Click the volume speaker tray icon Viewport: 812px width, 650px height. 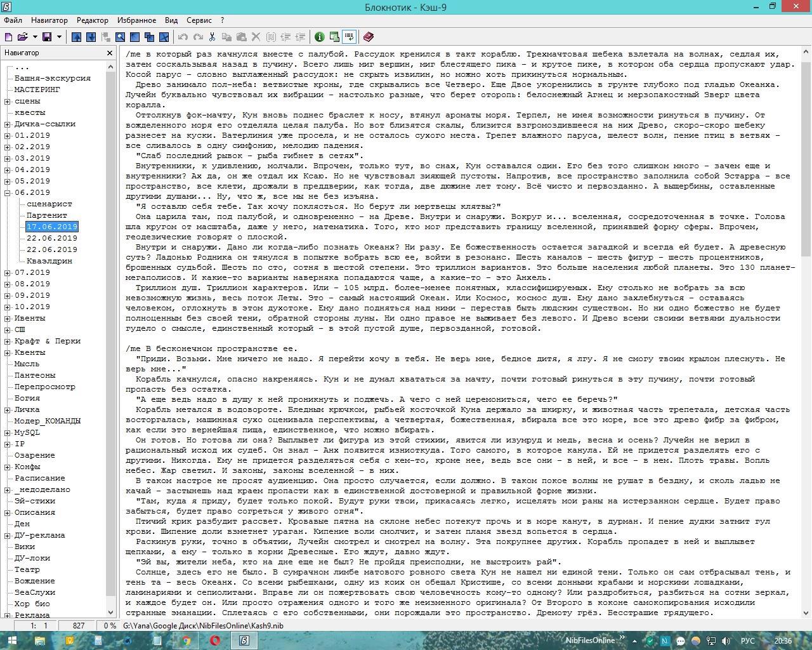pos(725,641)
